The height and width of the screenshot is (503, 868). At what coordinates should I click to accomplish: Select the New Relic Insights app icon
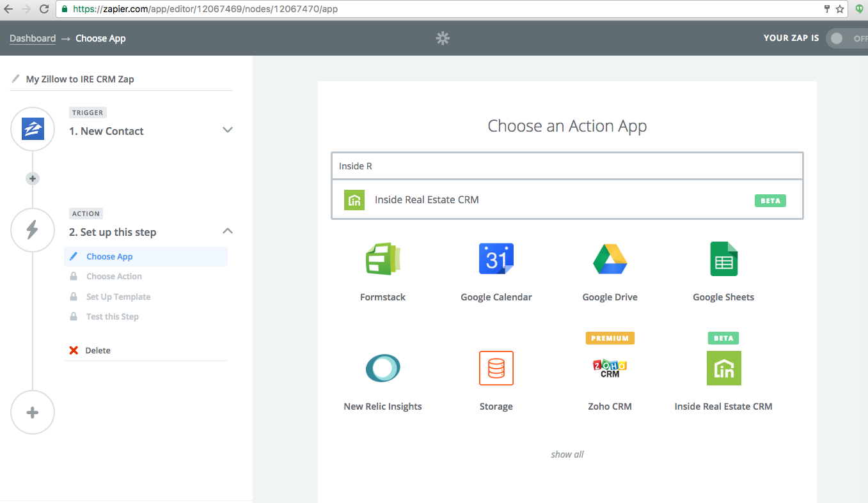point(383,368)
